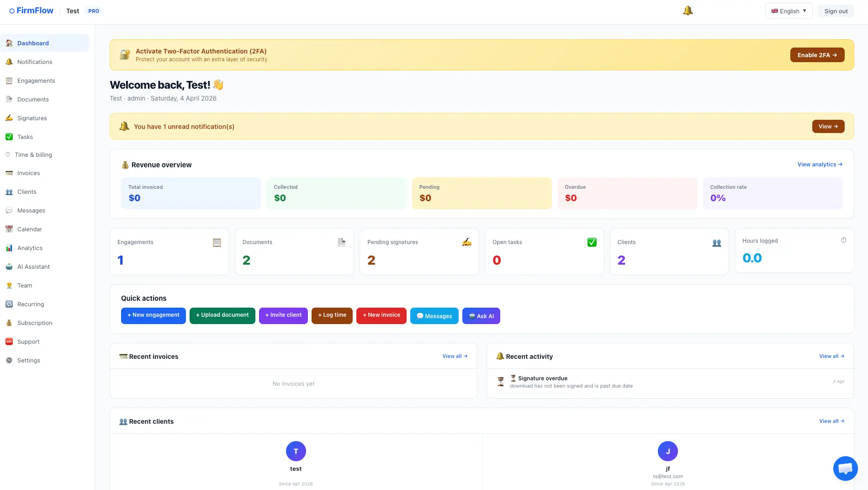Open View analytics link in Revenue overview
Image resolution: width=868 pixels, height=490 pixels.
[819, 164]
